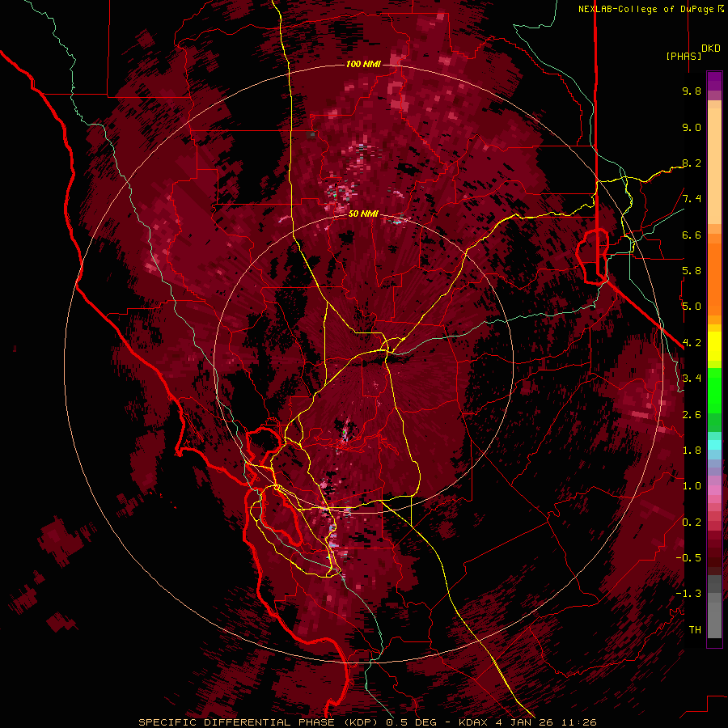Screen dimensions: 728x728
Task: Click the 5.8 value on the color scale
Action: [692, 271]
